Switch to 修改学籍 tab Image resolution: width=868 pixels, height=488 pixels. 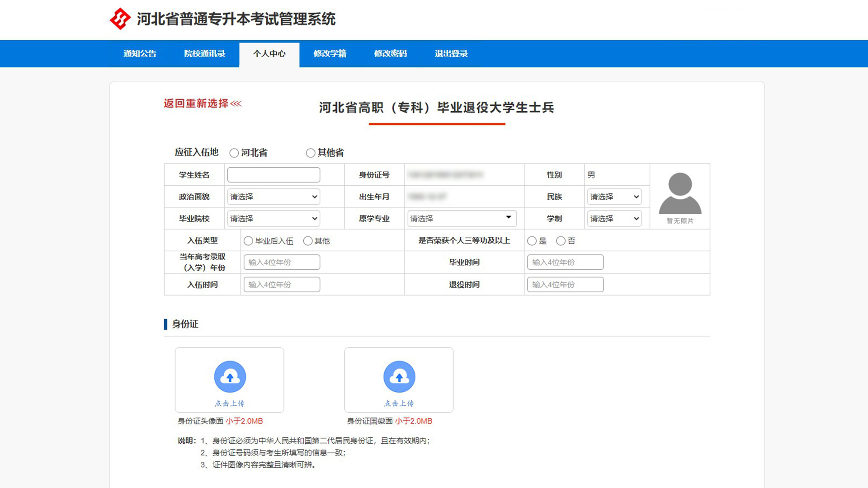330,53
